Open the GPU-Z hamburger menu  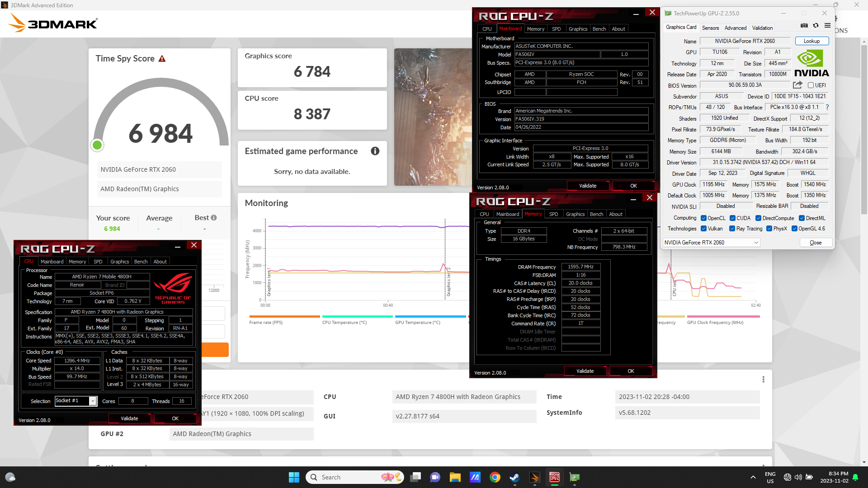point(827,26)
